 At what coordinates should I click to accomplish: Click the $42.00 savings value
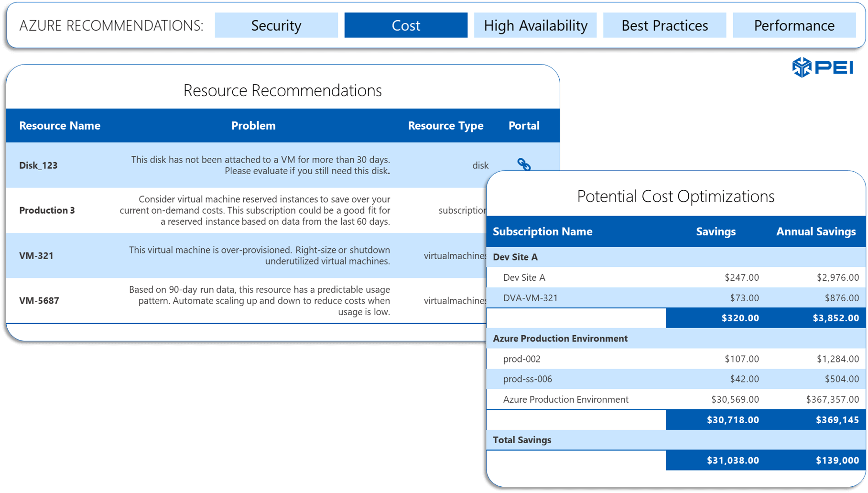pyautogui.click(x=744, y=379)
